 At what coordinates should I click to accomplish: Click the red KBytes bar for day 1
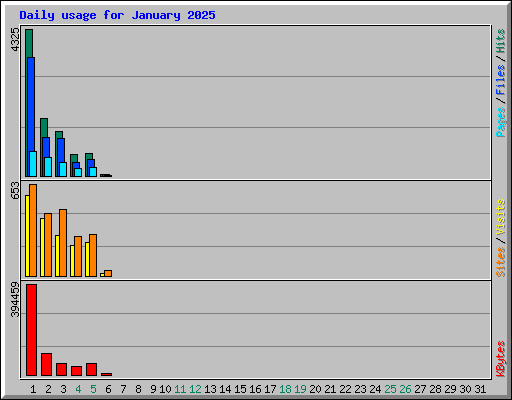point(32,330)
